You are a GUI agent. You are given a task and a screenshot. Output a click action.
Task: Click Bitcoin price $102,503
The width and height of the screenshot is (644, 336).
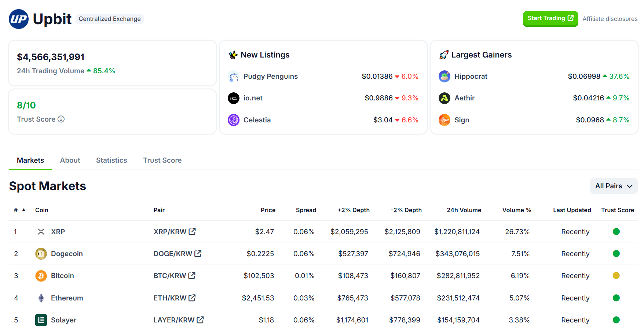tap(259, 276)
